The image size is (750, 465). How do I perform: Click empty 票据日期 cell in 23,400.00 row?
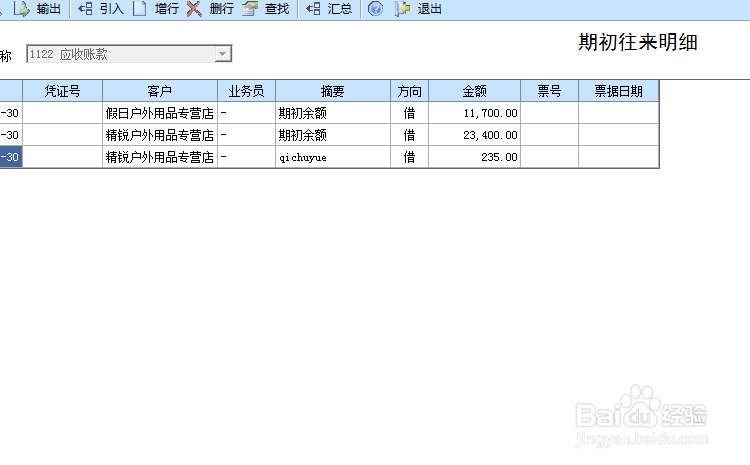tap(618, 135)
